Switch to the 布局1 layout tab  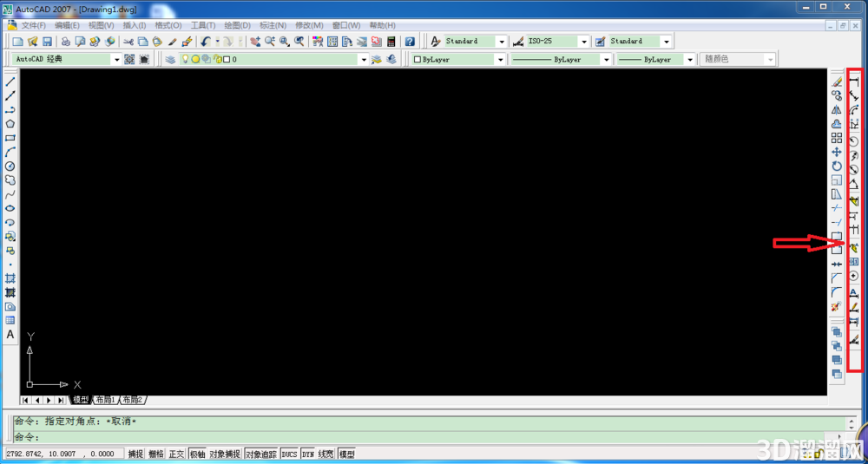point(105,400)
